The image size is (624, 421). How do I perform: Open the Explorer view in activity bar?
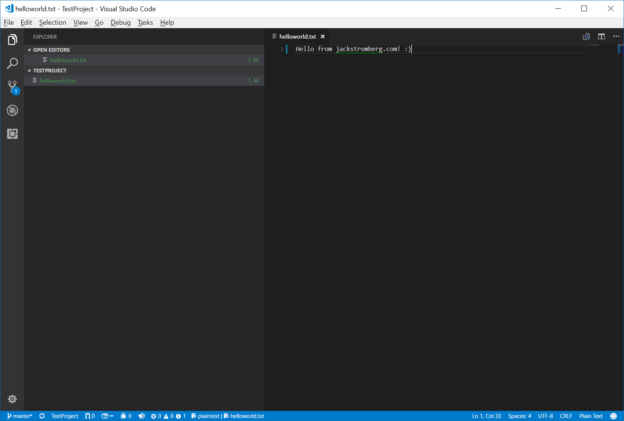tap(12, 39)
